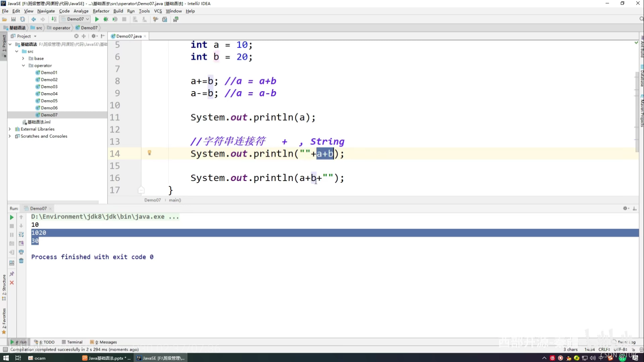Click the Save All toolbar icon
Viewport: 644px width, 362px height.
pyautogui.click(x=13, y=19)
